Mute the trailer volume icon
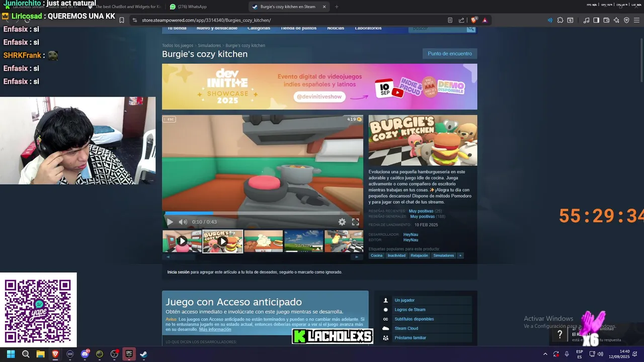Image resolution: width=644 pixels, height=362 pixels. (183, 222)
